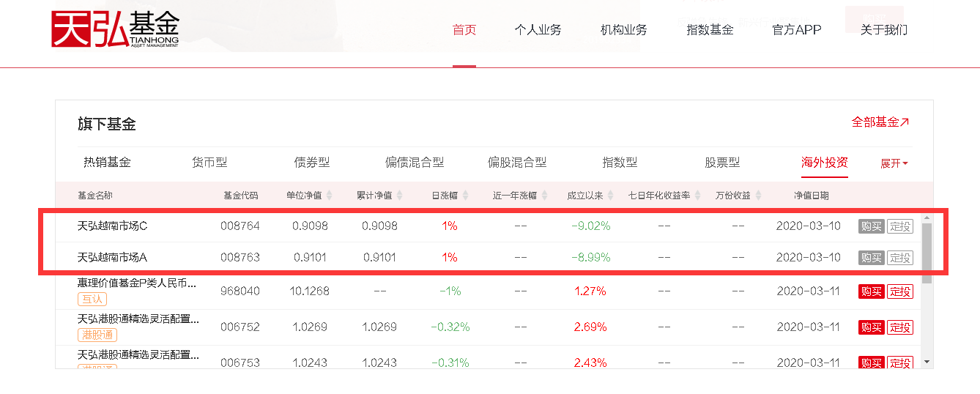
Task: Sort by 单位净值 column arrows
Action: (x=329, y=196)
